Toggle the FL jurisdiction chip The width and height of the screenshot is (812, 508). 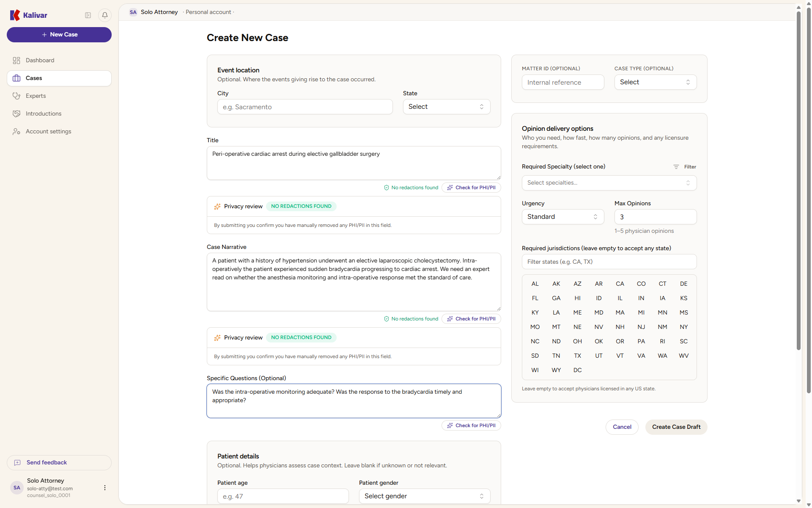535,298
